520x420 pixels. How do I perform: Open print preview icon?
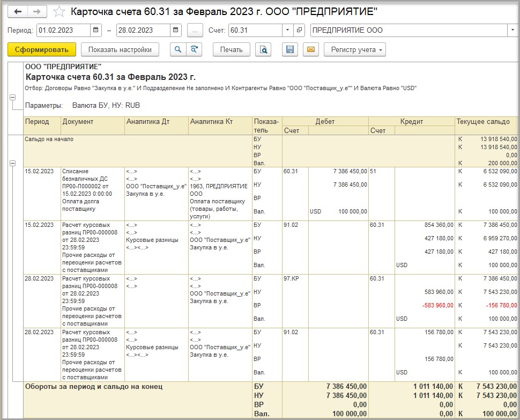pyautogui.click(x=263, y=50)
